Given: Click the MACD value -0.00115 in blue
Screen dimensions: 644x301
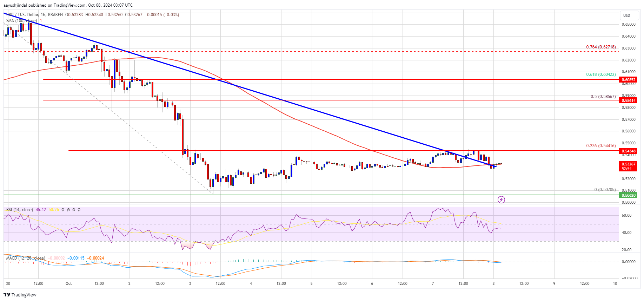Looking at the screenshot, I should tap(76, 258).
